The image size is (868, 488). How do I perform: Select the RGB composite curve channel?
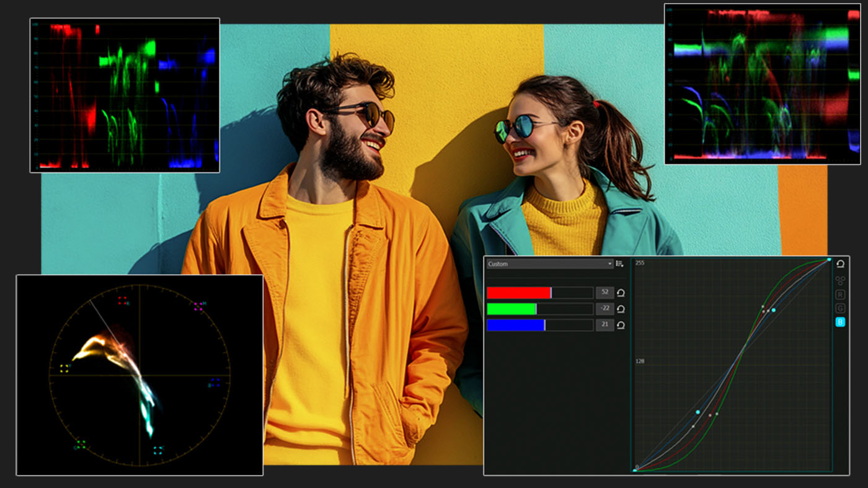[840, 281]
